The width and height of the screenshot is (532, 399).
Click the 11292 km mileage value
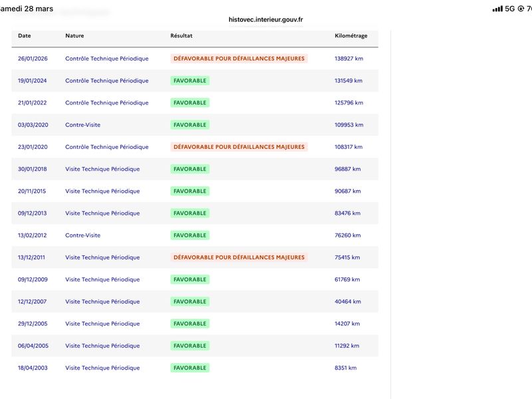(346, 345)
